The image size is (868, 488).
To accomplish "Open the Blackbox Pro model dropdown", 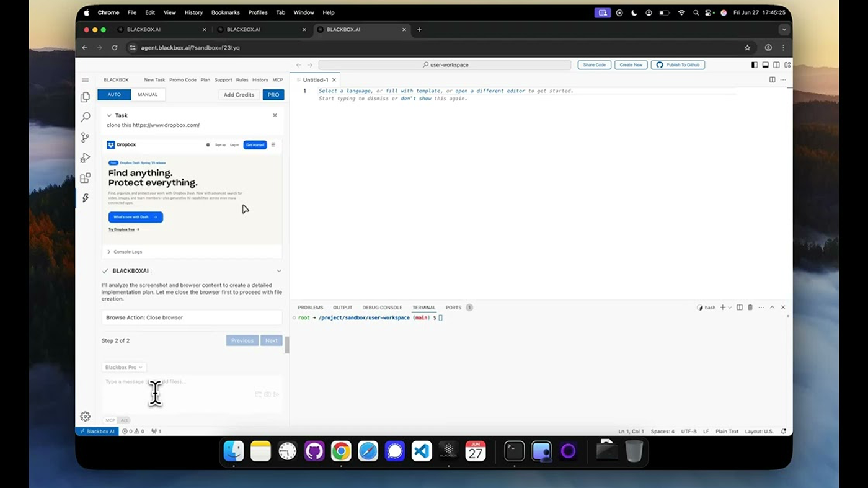I will [x=124, y=367].
